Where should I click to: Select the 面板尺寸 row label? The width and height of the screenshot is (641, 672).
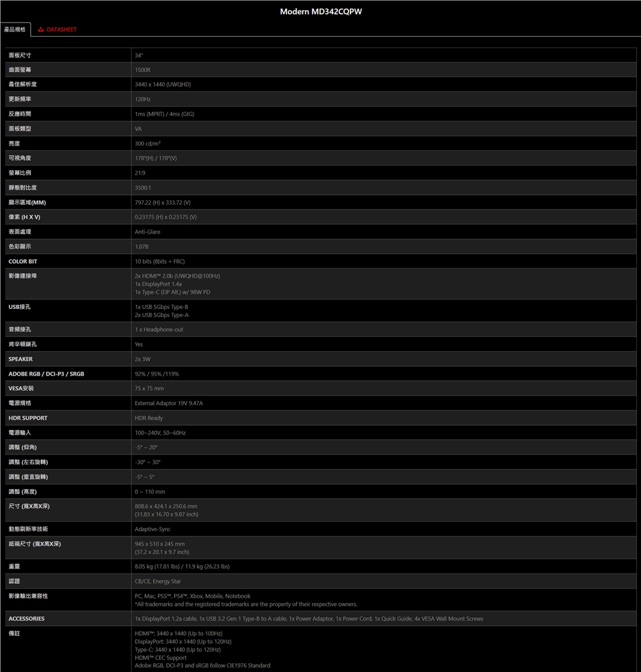point(20,55)
